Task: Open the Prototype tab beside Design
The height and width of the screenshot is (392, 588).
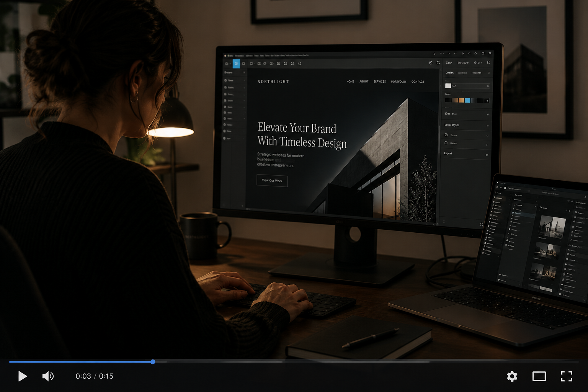Action: point(462,73)
